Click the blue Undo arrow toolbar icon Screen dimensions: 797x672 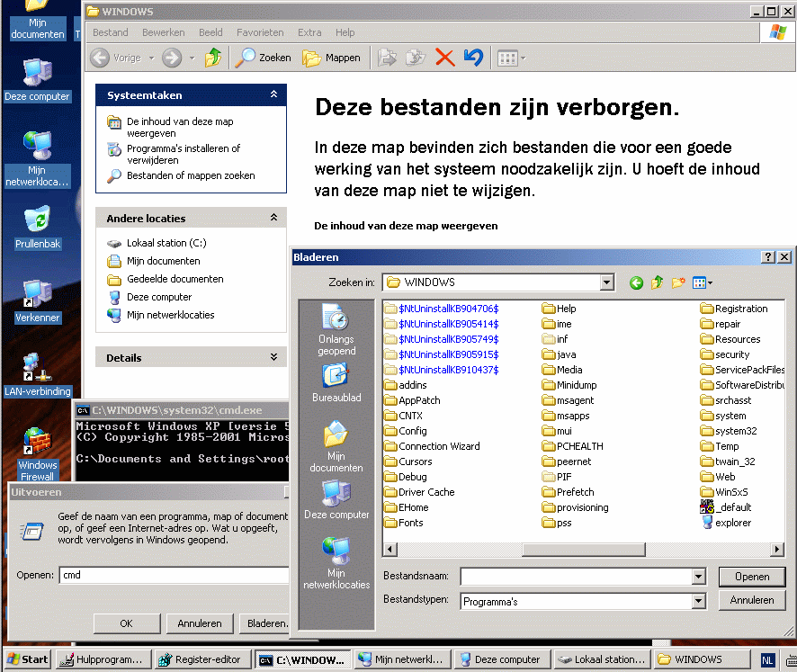coord(473,58)
